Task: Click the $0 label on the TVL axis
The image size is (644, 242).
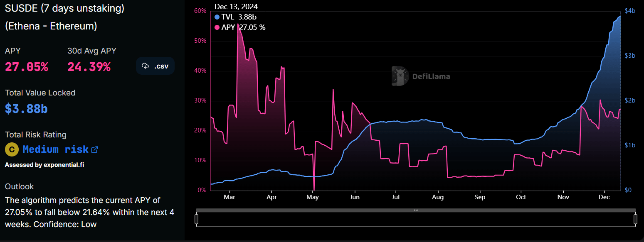Action: click(629, 190)
